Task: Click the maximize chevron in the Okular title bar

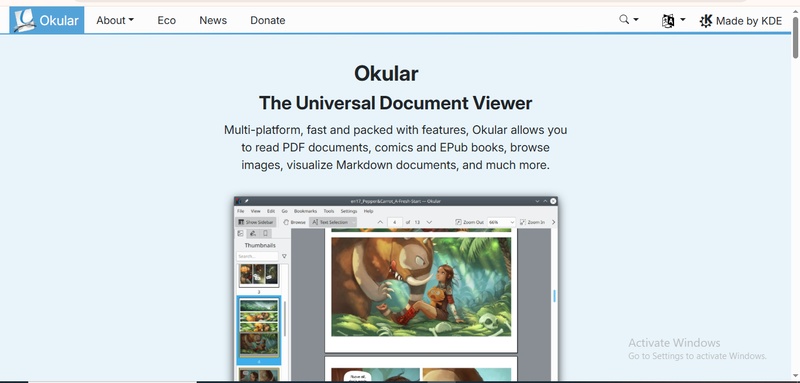Action: tap(545, 201)
